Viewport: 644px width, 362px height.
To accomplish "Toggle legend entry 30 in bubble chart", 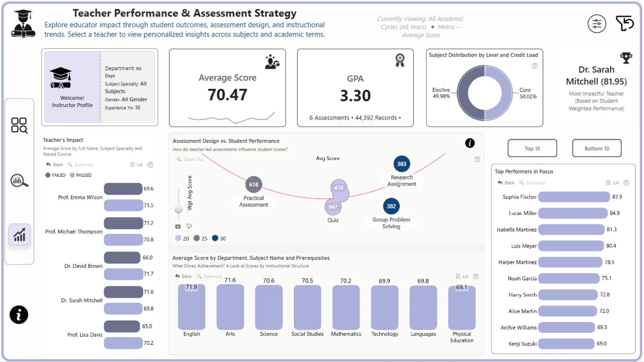I will pyautogui.click(x=219, y=238).
